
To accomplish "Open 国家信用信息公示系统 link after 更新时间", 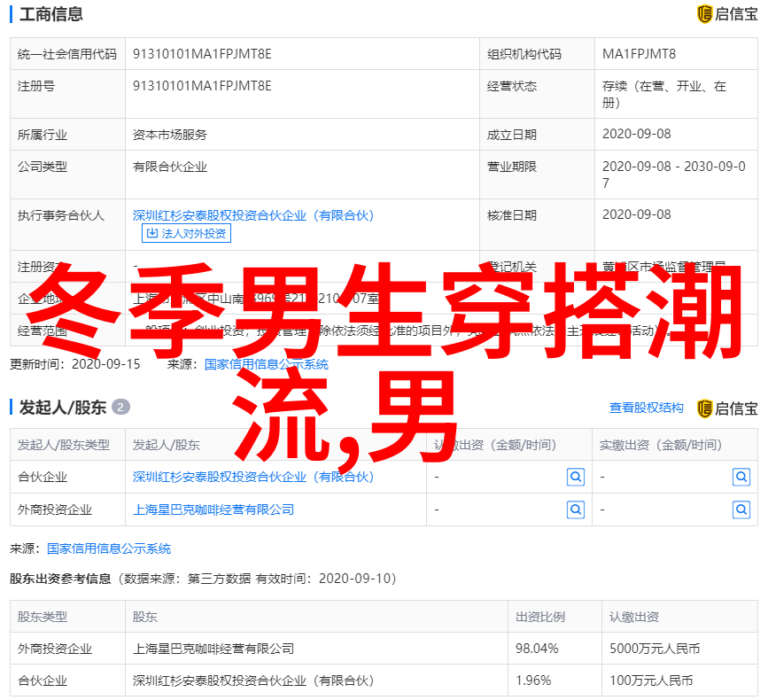I will (x=267, y=364).
